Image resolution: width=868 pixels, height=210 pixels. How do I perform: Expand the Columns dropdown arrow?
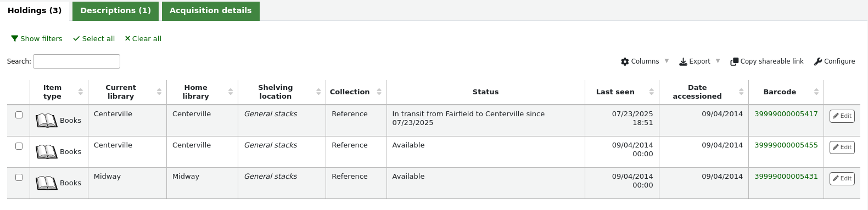tap(667, 61)
